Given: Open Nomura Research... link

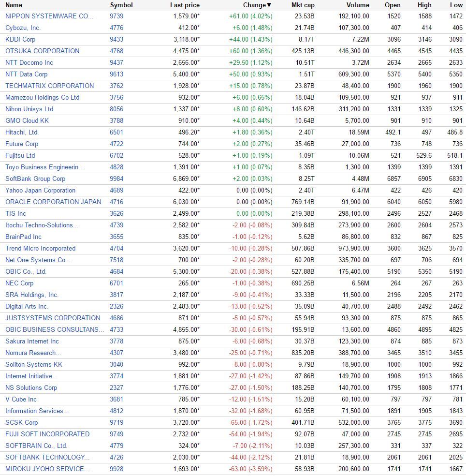Looking at the screenshot, I should pyautogui.click(x=33, y=353).
